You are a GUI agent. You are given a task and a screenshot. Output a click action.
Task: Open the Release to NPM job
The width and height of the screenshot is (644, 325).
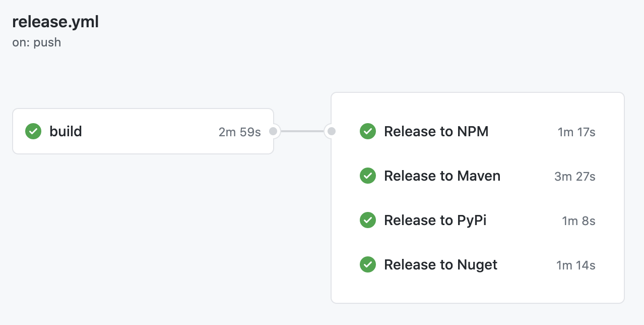click(x=436, y=131)
